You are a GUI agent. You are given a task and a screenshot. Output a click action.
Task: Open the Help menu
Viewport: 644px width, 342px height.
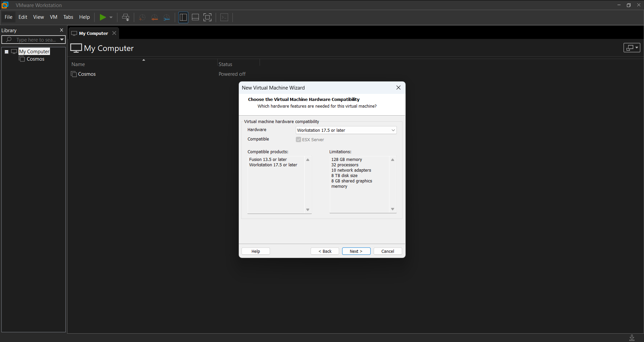[x=85, y=17]
